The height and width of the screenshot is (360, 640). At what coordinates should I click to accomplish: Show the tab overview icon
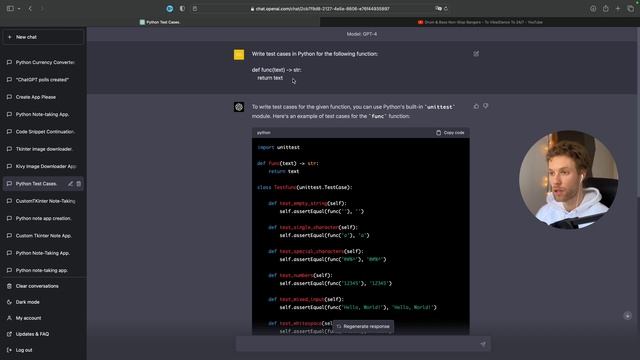point(630,9)
